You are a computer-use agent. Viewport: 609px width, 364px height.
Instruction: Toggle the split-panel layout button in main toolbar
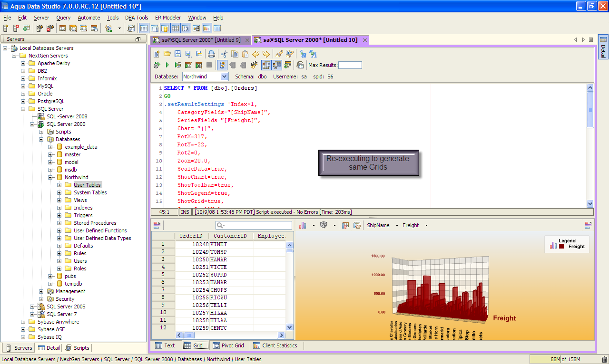point(186,29)
